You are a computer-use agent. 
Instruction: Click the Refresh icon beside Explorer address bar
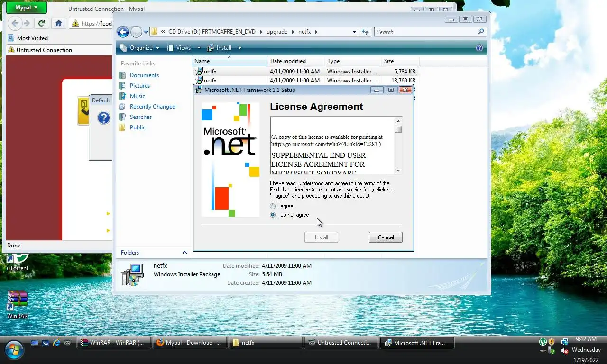point(365,32)
